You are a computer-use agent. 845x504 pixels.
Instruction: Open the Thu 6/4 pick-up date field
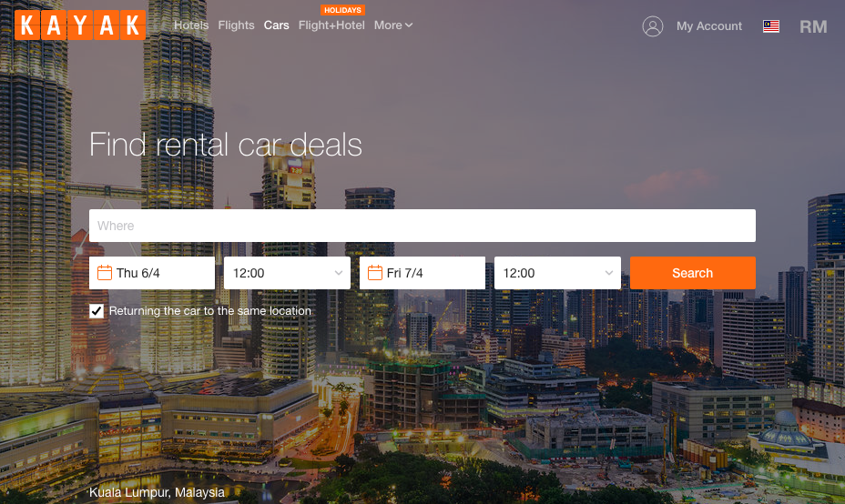pyautogui.click(x=152, y=273)
